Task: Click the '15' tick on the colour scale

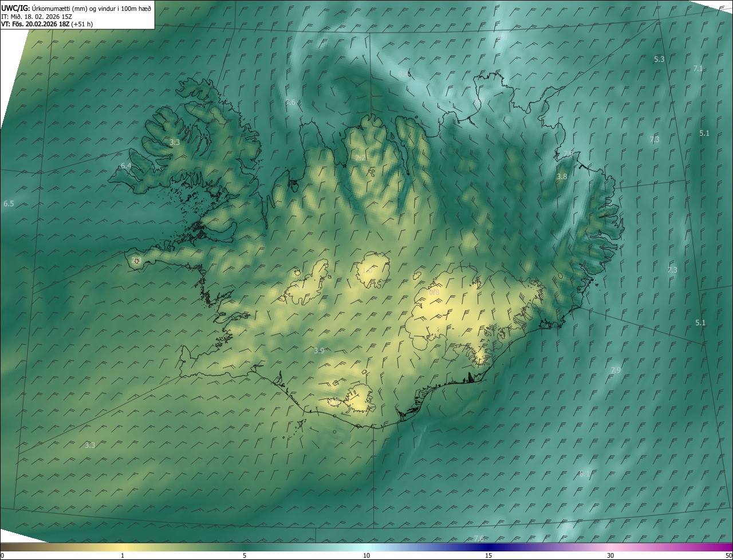Action: (x=488, y=555)
